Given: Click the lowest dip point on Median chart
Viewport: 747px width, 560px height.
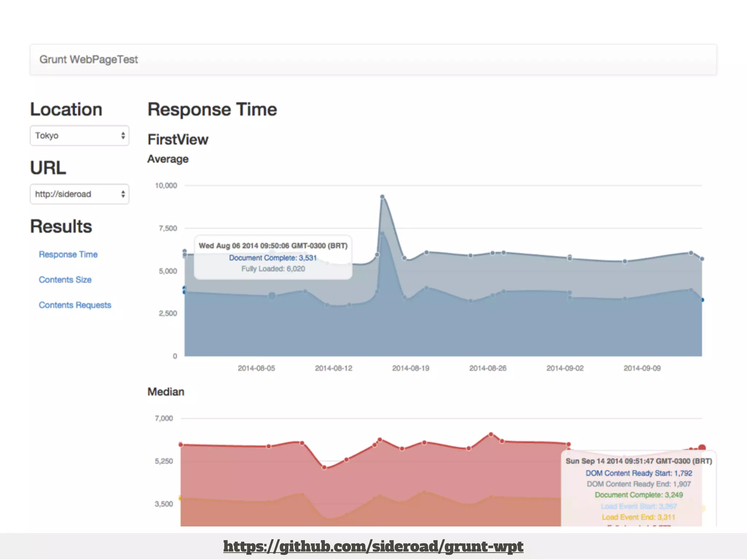Looking at the screenshot, I should coord(324,467).
